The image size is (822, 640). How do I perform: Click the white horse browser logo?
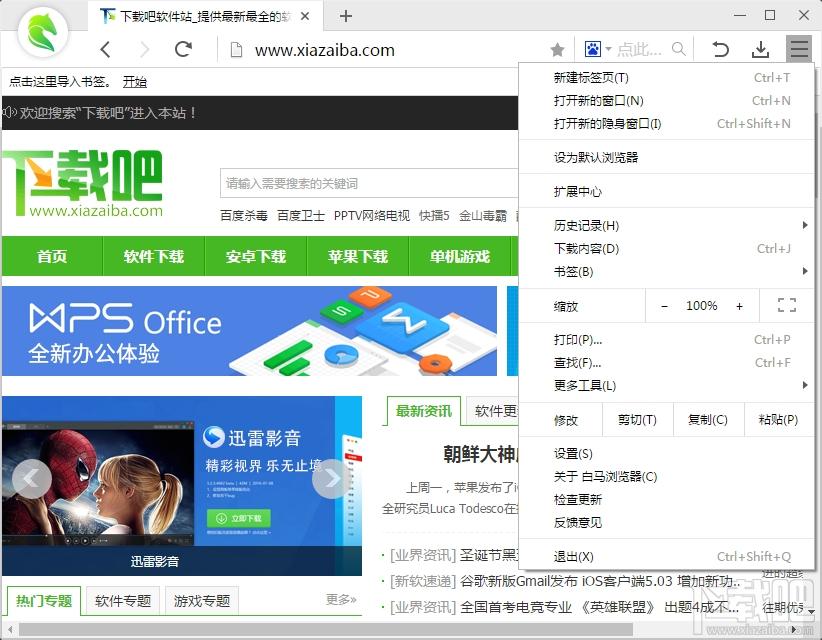tap(42, 33)
